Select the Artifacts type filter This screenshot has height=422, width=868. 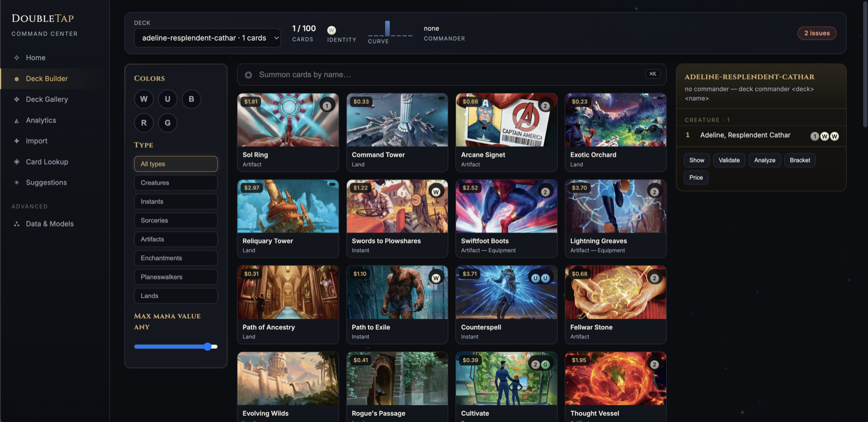tap(176, 239)
